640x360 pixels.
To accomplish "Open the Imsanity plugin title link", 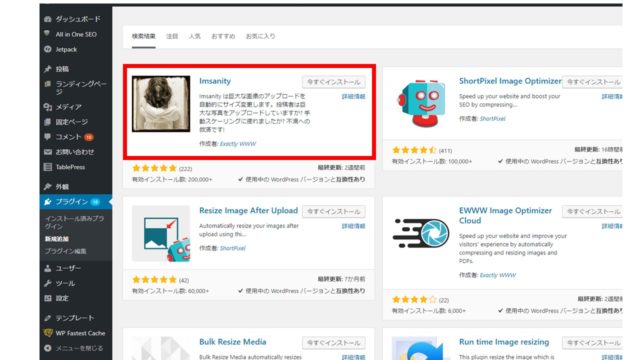I will click(x=215, y=81).
